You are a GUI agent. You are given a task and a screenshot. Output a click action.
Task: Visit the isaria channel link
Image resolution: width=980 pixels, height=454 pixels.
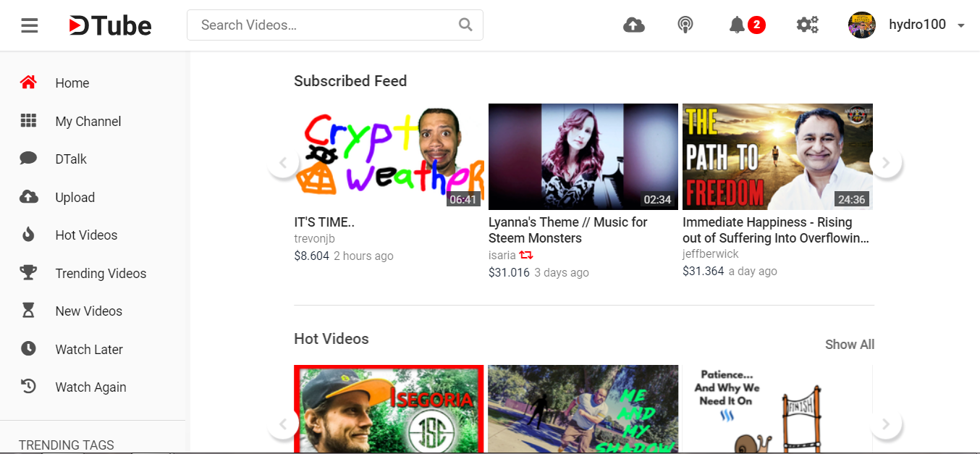click(x=502, y=255)
